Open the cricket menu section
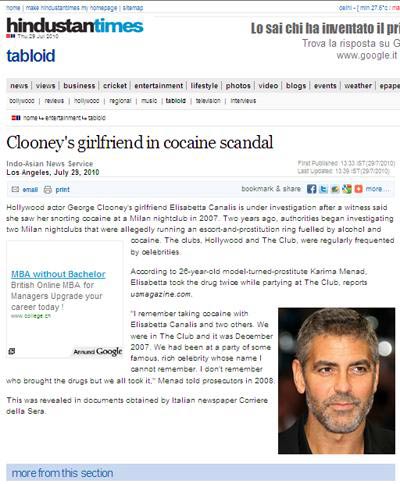Image resolution: width=400 pixels, height=484 pixels. pyautogui.click(x=115, y=86)
